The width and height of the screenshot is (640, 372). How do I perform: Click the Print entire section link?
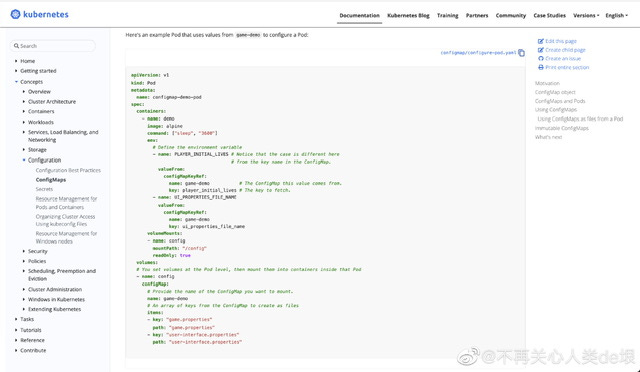click(567, 67)
